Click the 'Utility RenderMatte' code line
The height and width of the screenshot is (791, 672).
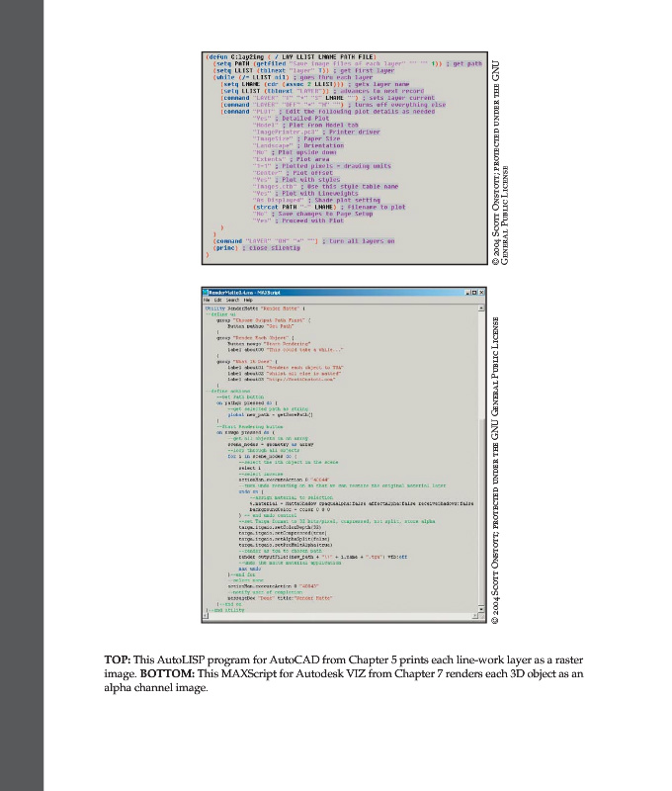(x=243, y=308)
